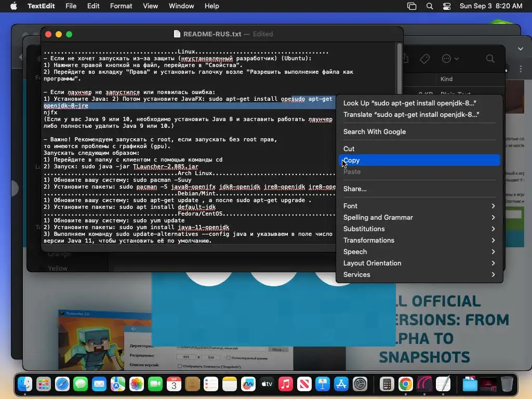Click the Kind column header in Finder
Screen dimensions: 532x399
point(446,79)
